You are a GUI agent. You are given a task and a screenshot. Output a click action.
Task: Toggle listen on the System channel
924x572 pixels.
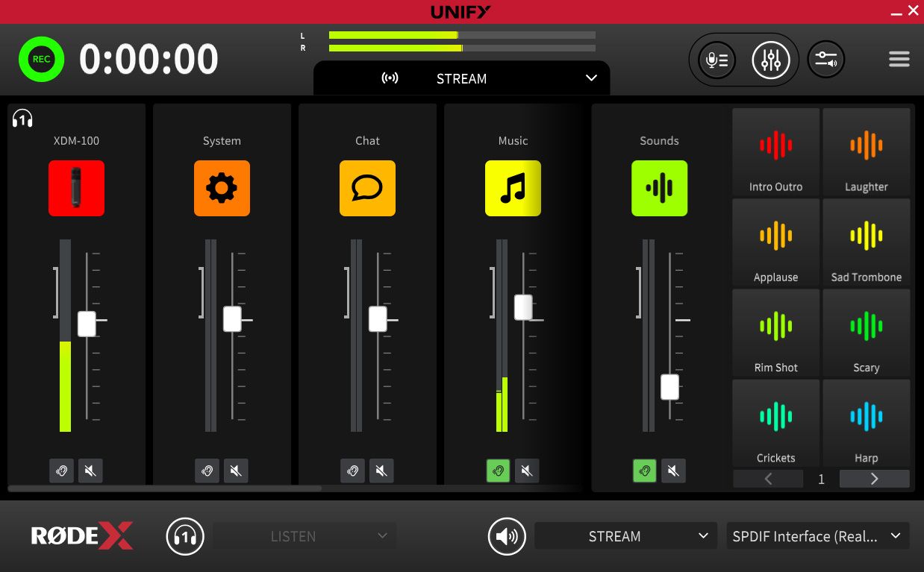click(207, 471)
